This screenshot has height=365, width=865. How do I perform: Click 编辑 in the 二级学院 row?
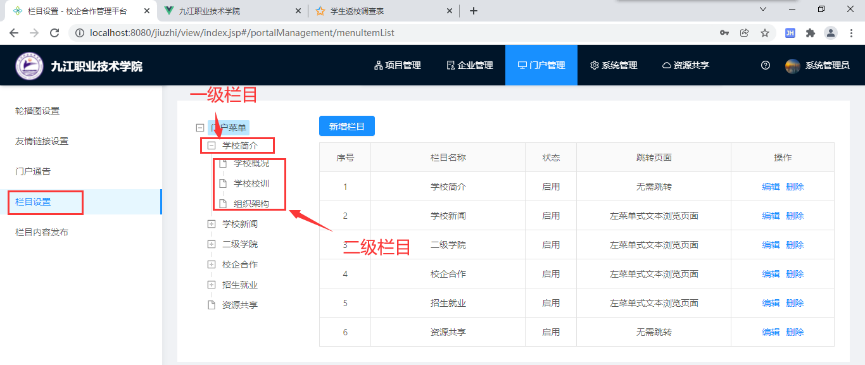tap(770, 245)
